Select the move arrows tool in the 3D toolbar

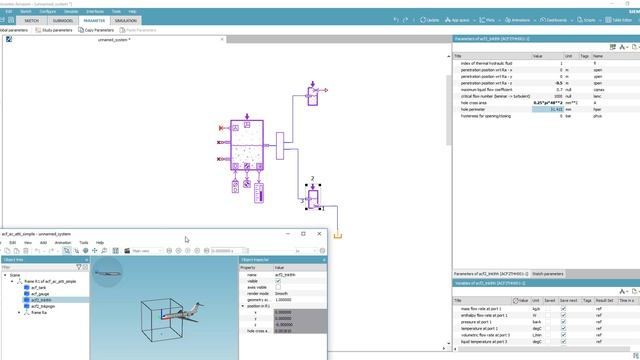[x=95, y=251]
